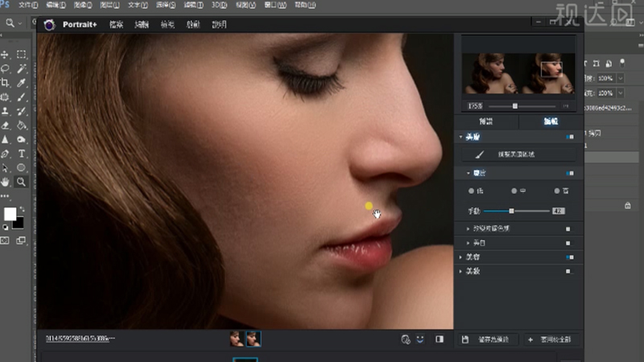Select the Type tool
Viewport: 644px width, 362px height.
pos(22,154)
